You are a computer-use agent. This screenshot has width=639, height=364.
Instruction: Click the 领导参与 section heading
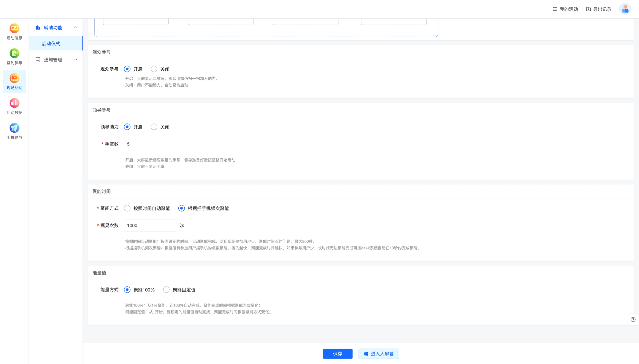101,110
